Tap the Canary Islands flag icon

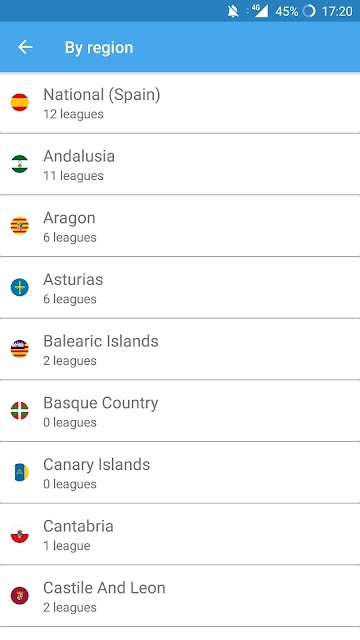pyautogui.click(x=20, y=472)
